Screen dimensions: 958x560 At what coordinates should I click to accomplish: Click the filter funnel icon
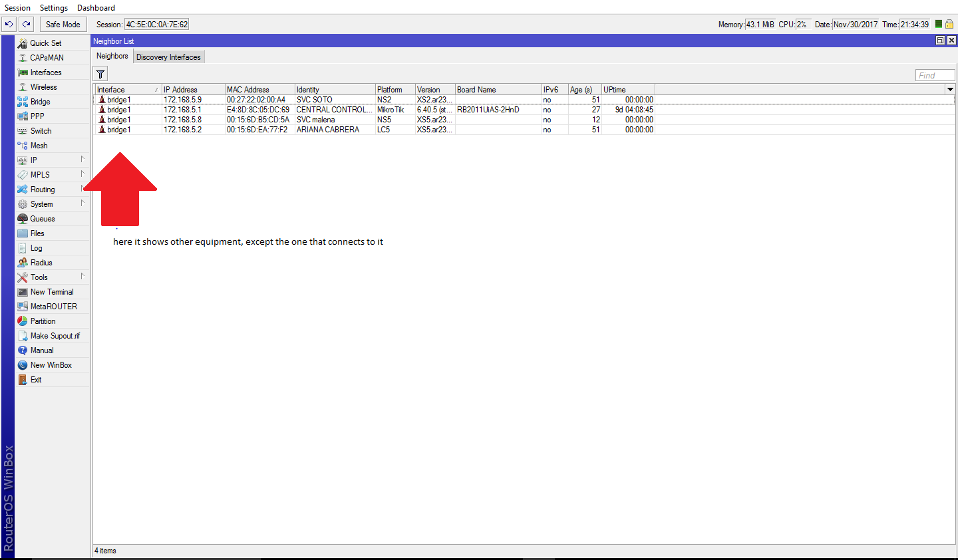click(100, 74)
